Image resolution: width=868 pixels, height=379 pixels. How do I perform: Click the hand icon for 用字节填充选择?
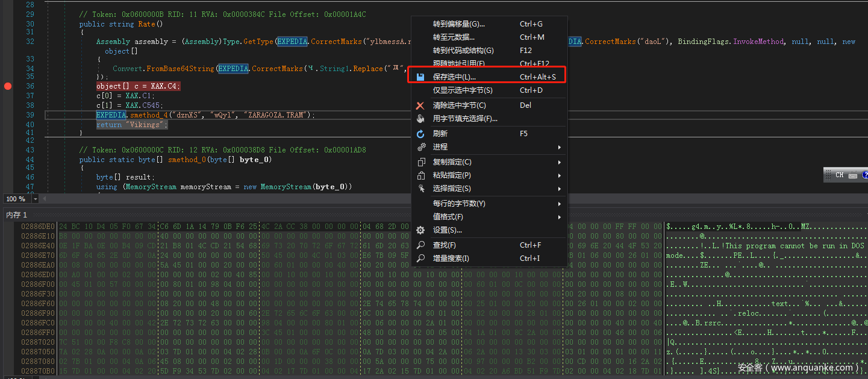point(420,119)
